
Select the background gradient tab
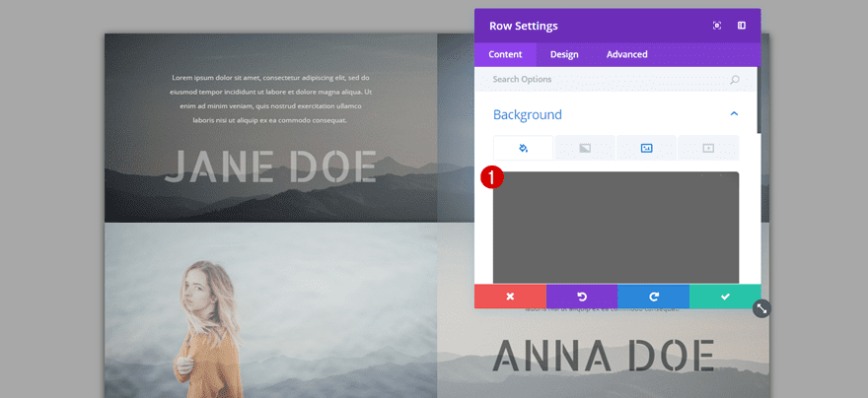[x=585, y=148]
